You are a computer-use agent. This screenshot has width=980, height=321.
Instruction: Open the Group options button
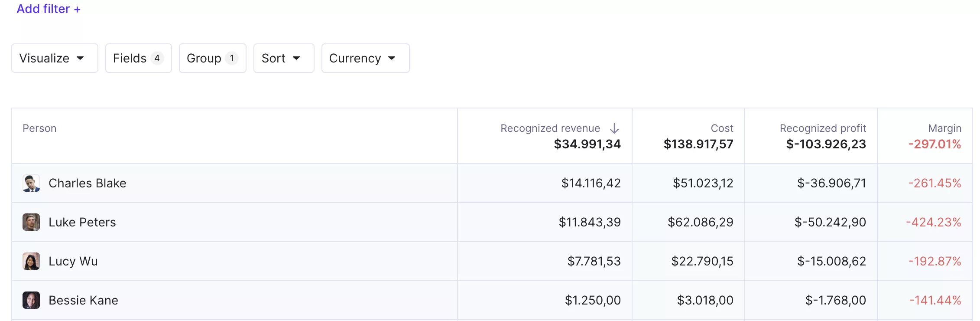212,58
